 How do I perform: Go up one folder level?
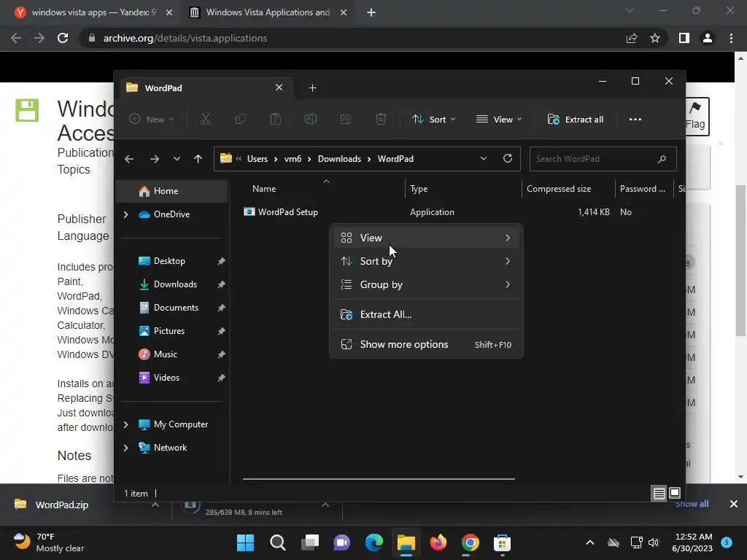pos(198,159)
